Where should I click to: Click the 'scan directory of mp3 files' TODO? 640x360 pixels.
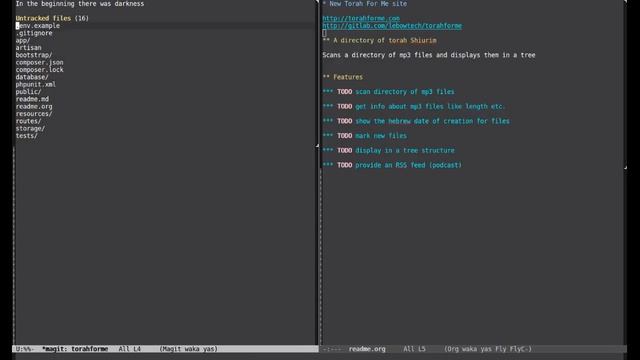coord(388,92)
